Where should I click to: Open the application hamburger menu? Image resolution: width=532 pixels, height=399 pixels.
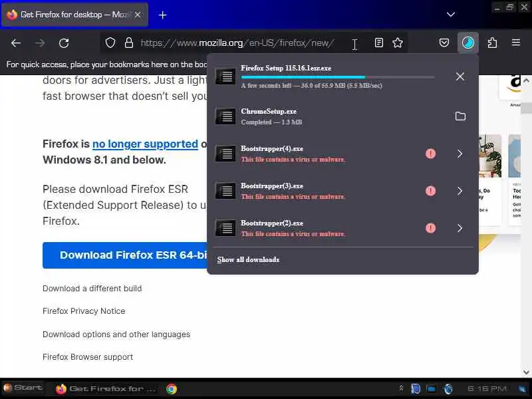point(516,43)
